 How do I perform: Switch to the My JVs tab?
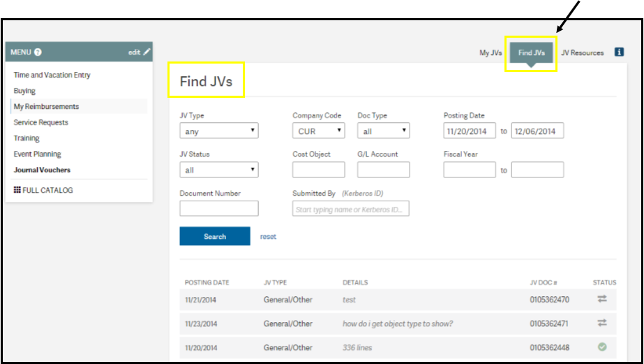(x=491, y=52)
